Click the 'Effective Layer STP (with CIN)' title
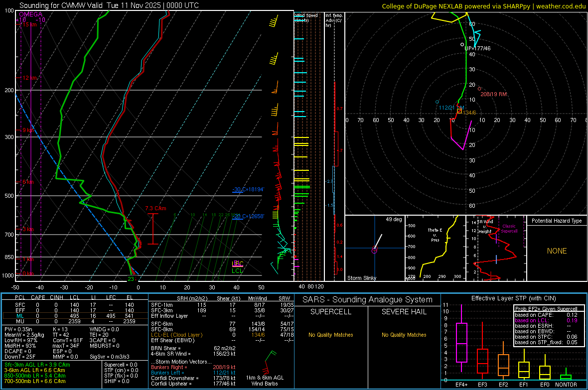 click(x=513, y=298)
